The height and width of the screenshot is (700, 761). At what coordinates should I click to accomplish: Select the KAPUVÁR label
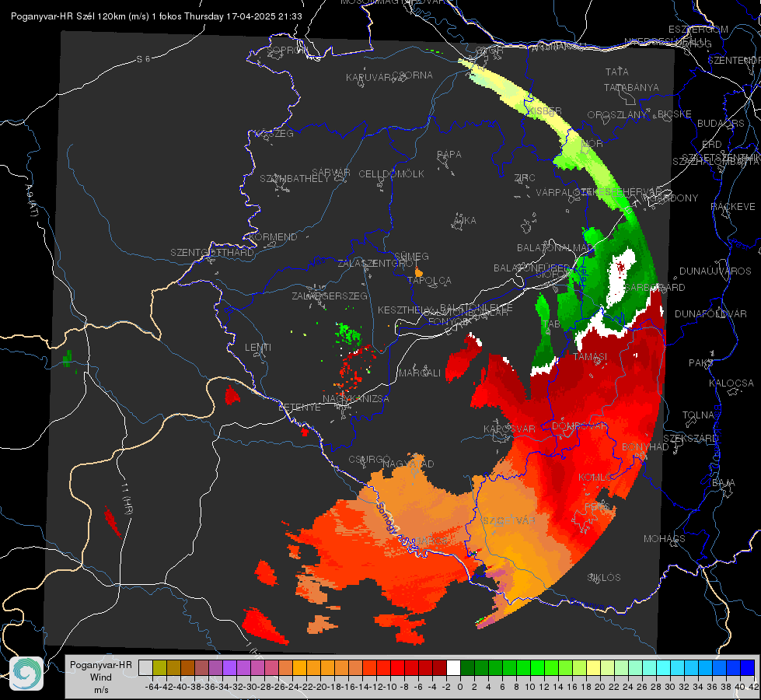click(x=368, y=78)
